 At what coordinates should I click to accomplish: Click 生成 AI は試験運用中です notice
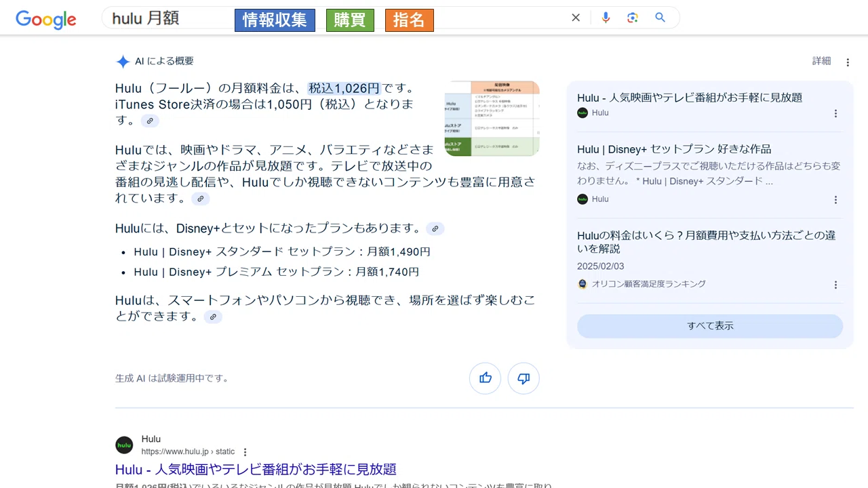pyautogui.click(x=172, y=378)
